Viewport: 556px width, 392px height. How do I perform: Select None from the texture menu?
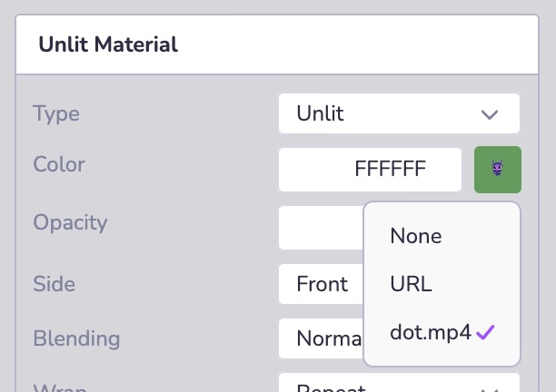point(416,236)
